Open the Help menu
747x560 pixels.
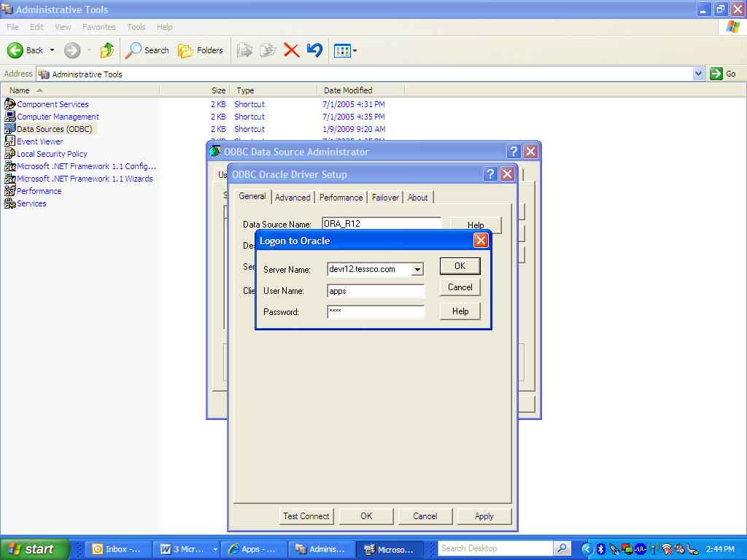[165, 27]
